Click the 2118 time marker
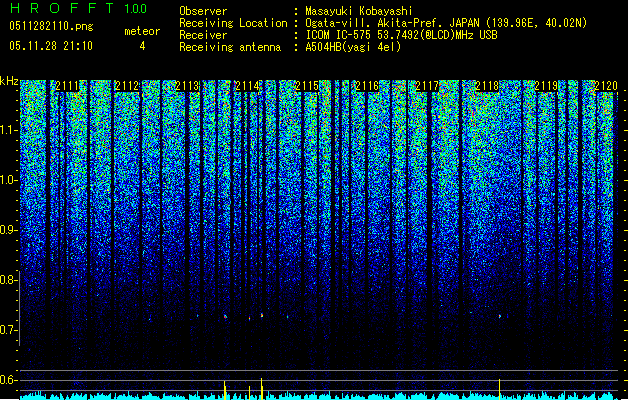 coord(487,86)
